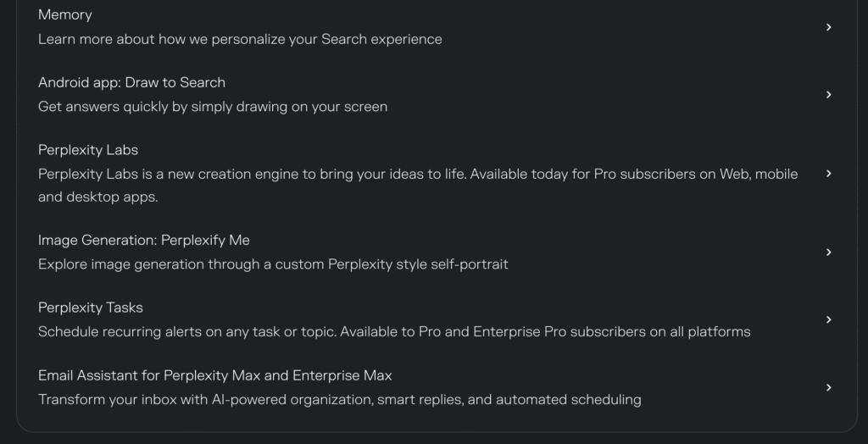Click the 'Get answers quickly by drawing' description

click(213, 107)
